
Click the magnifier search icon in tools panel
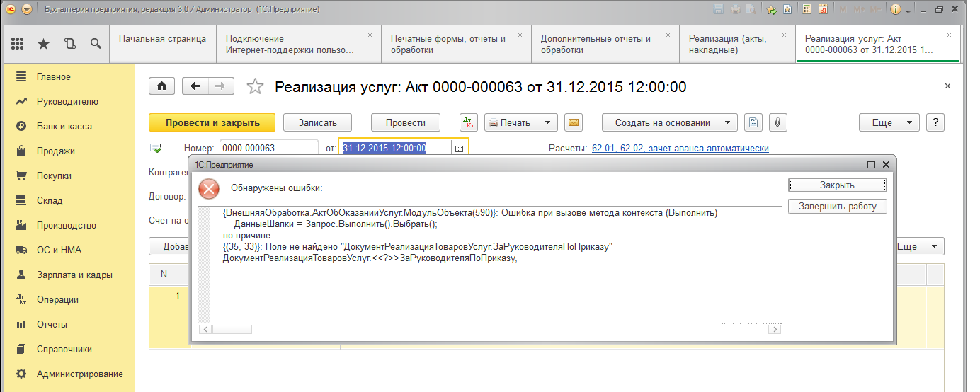tap(96, 44)
